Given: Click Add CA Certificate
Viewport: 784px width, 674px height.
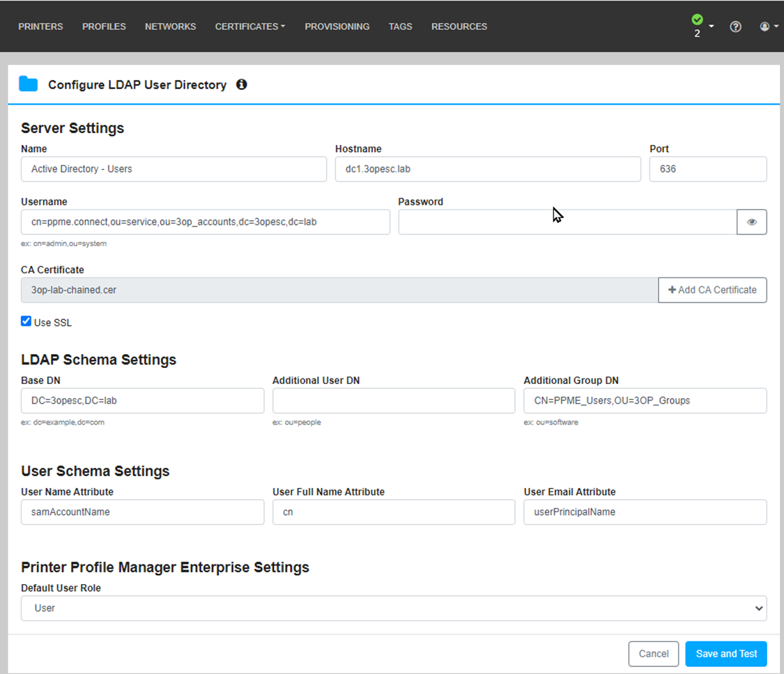Looking at the screenshot, I should [x=712, y=290].
